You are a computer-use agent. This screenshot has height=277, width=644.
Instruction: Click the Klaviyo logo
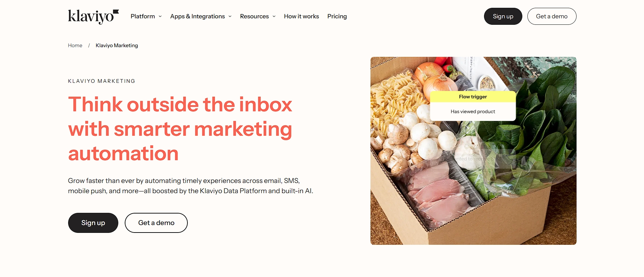(93, 17)
